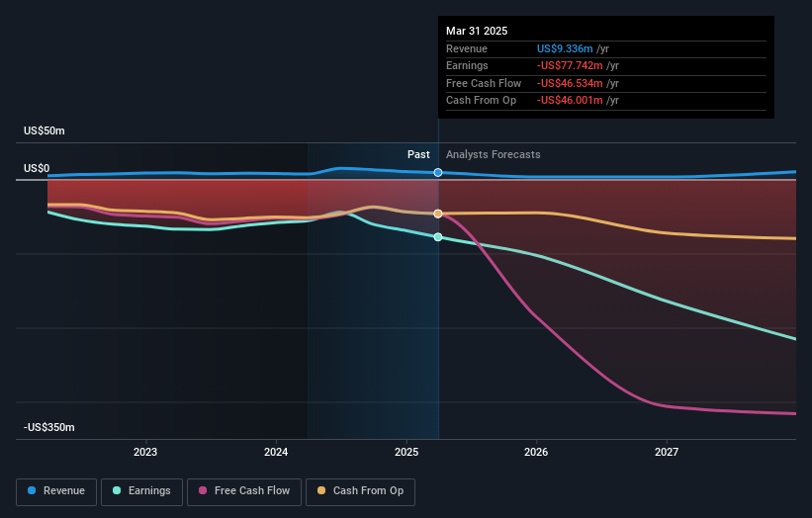Click the -US$350m y-axis label
This screenshot has height=518, width=812.
[49, 427]
